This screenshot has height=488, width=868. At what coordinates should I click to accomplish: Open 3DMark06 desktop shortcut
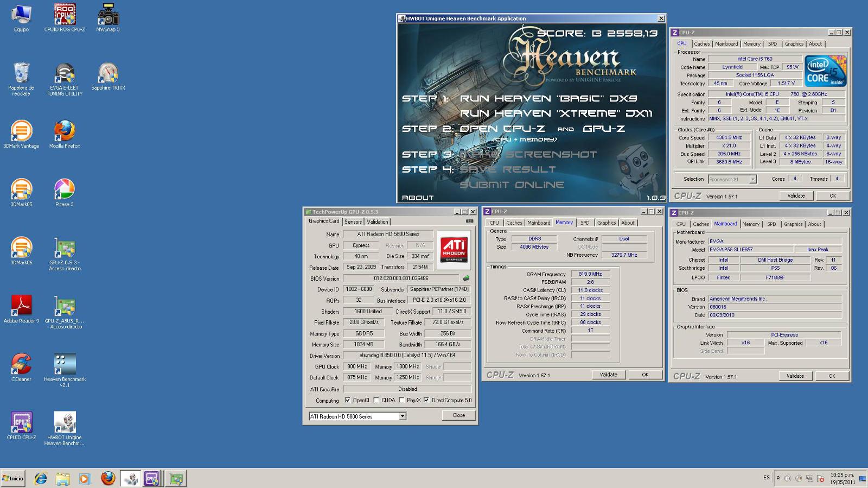coord(21,251)
